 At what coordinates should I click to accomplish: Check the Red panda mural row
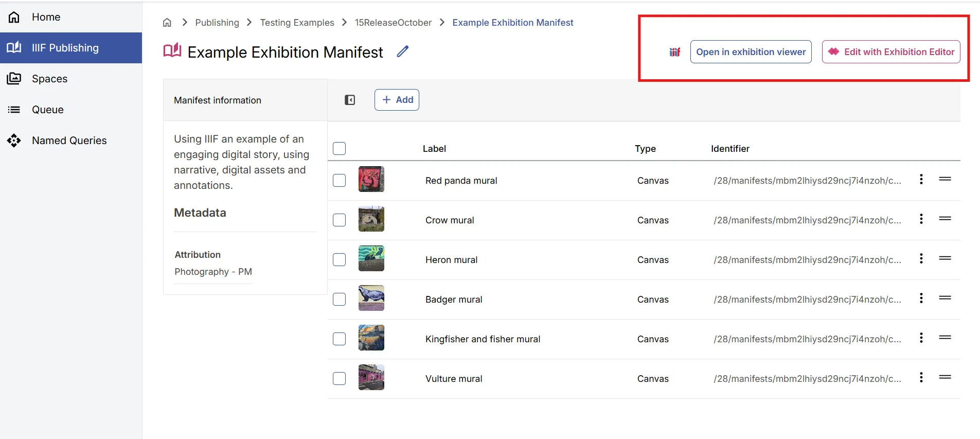339,181
